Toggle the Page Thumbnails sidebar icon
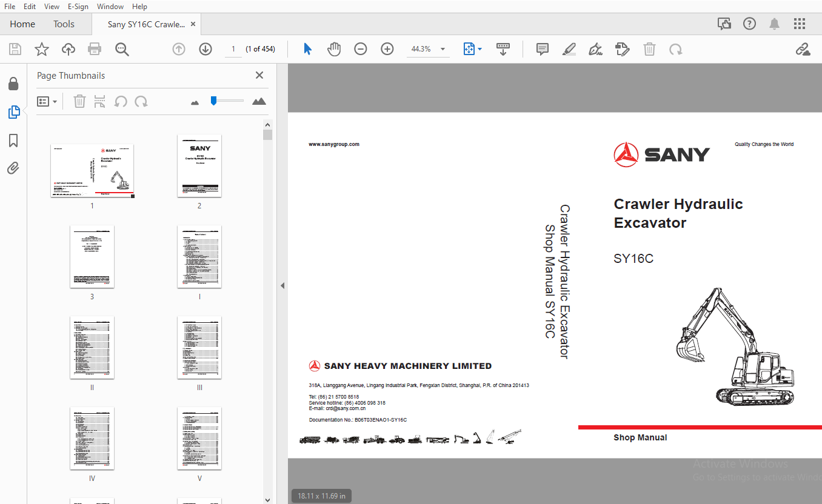The image size is (822, 504). [13, 112]
